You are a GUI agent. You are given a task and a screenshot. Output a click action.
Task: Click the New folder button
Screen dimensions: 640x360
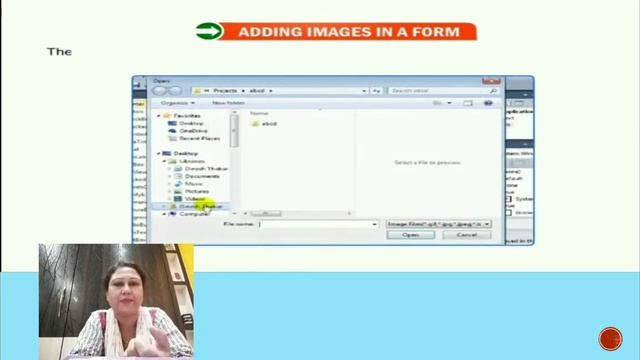pos(228,103)
